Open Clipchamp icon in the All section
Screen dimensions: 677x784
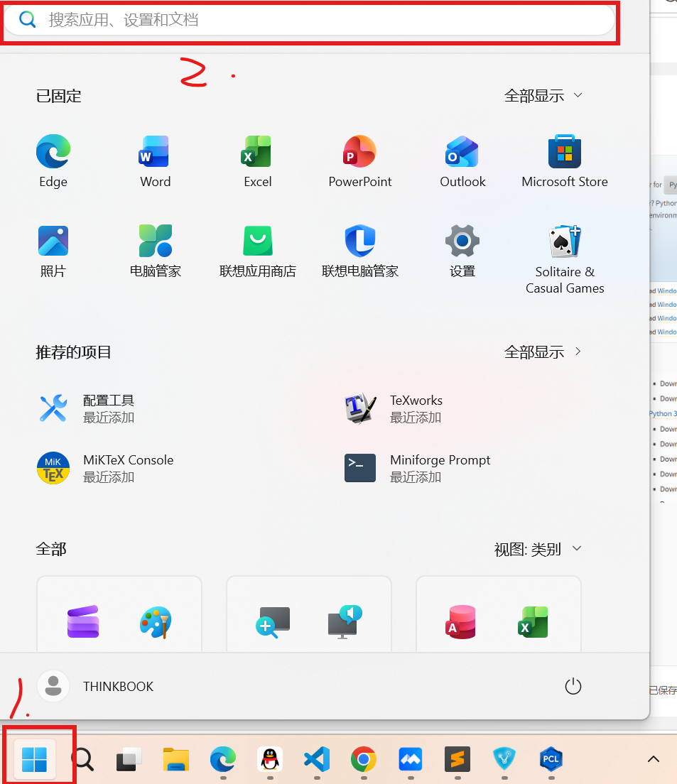tap(83, 622)
